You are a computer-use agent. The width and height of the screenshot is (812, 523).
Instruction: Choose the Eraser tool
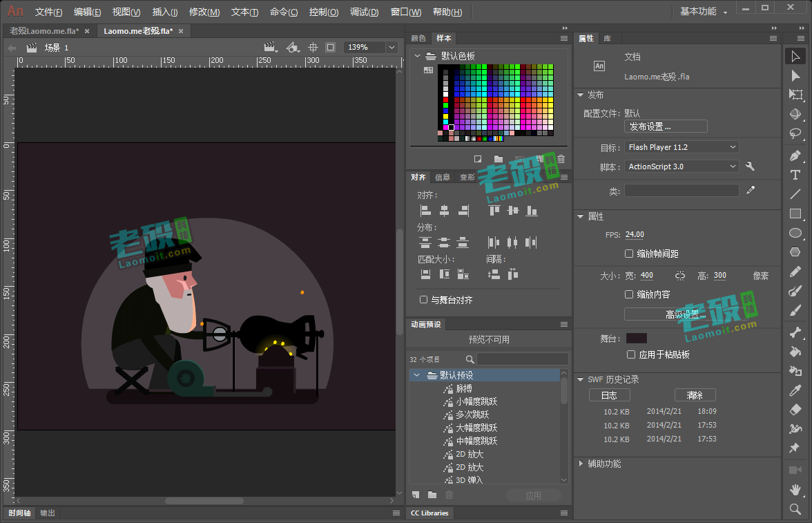point(795,410)
